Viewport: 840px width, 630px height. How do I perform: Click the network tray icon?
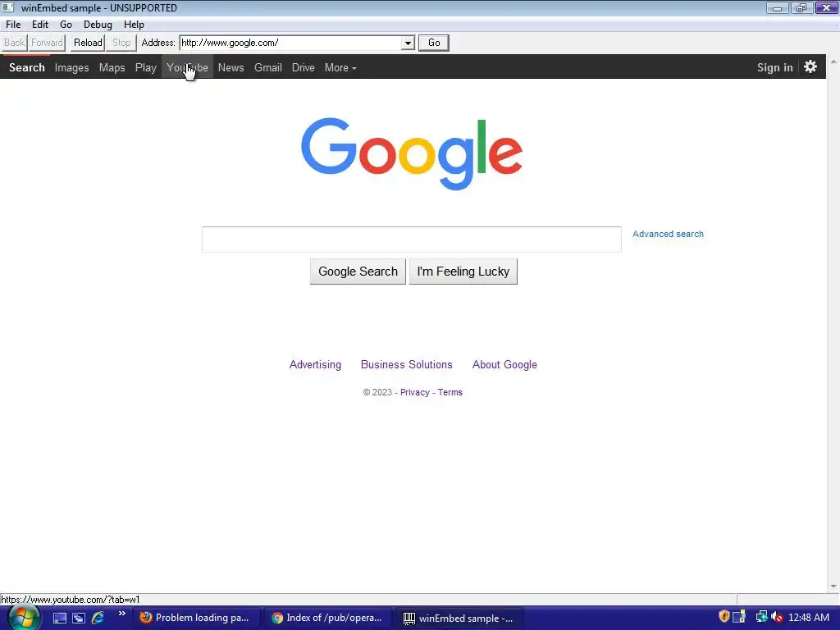761,617
